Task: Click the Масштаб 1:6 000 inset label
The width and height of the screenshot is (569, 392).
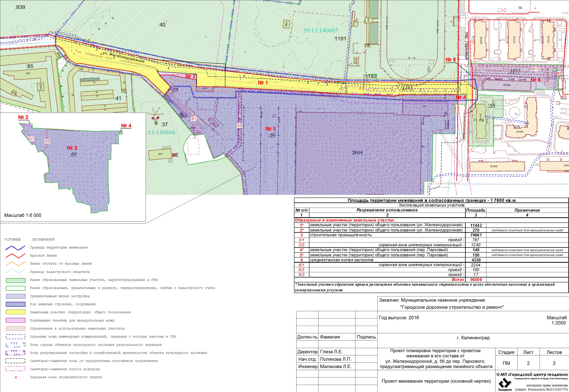Action: 23,215
